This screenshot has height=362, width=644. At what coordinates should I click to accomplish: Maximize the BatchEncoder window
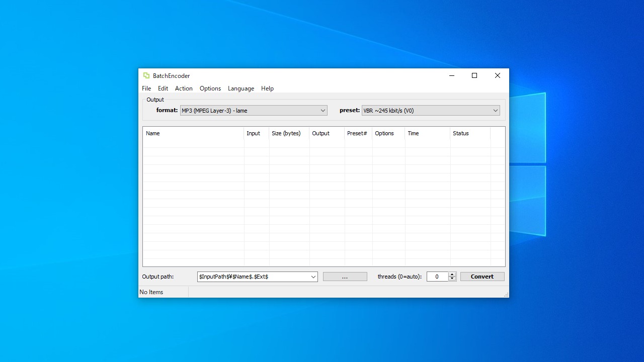(x=474, y=75)
